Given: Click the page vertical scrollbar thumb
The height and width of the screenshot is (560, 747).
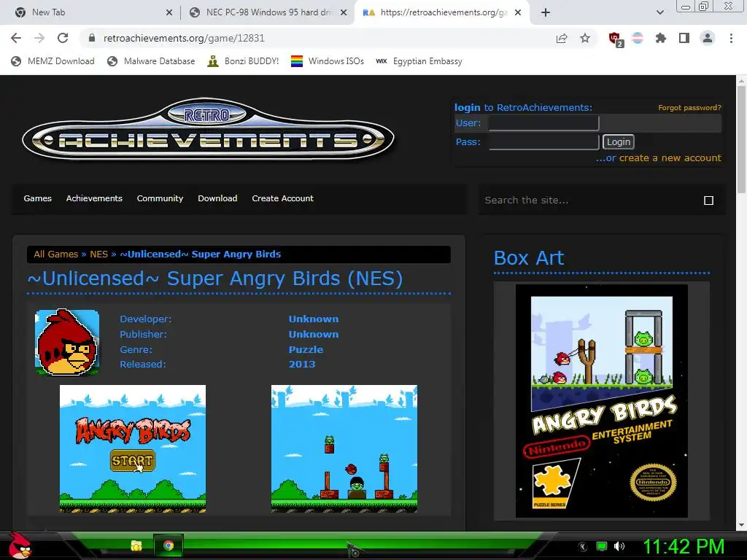Looking at the screenshot, I should [x=741, y=141].
